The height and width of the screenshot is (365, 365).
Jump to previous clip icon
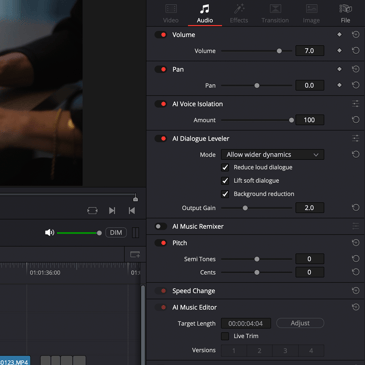132,211
